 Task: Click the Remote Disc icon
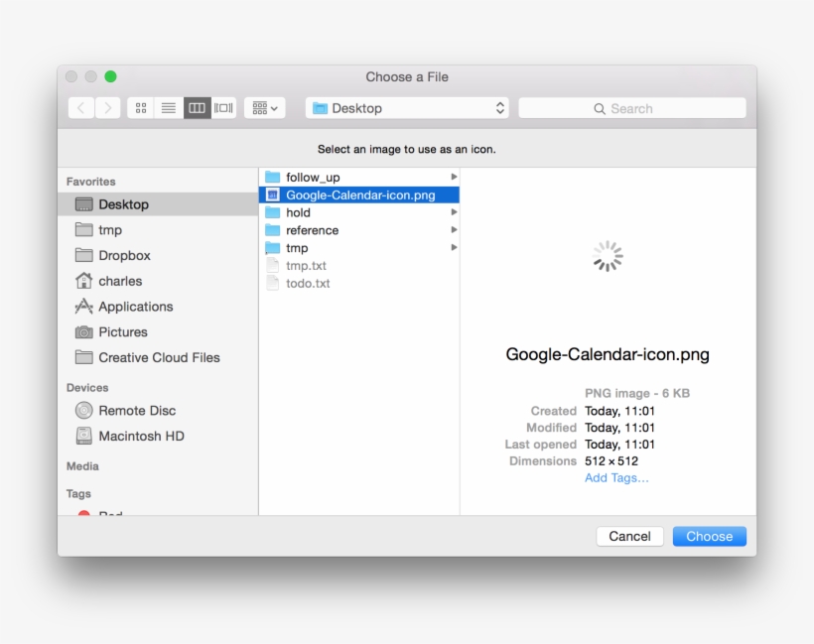click(83, 411)
